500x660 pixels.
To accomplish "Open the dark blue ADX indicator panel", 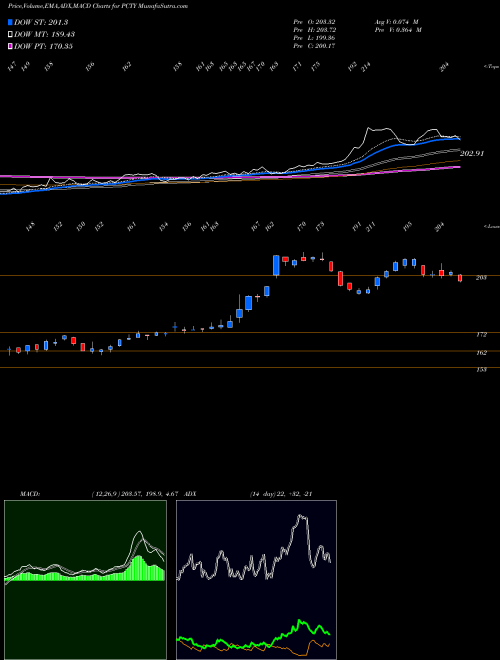I will coord(256,580).
